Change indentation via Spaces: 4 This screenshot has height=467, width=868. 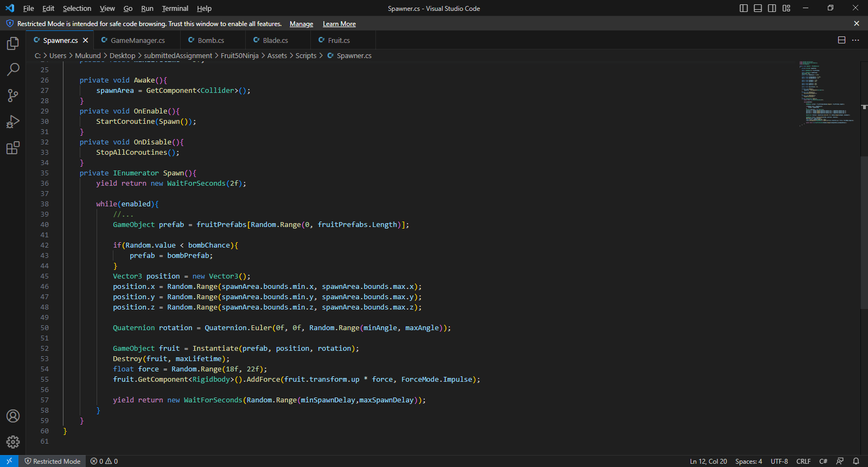(x=749, y=461)
